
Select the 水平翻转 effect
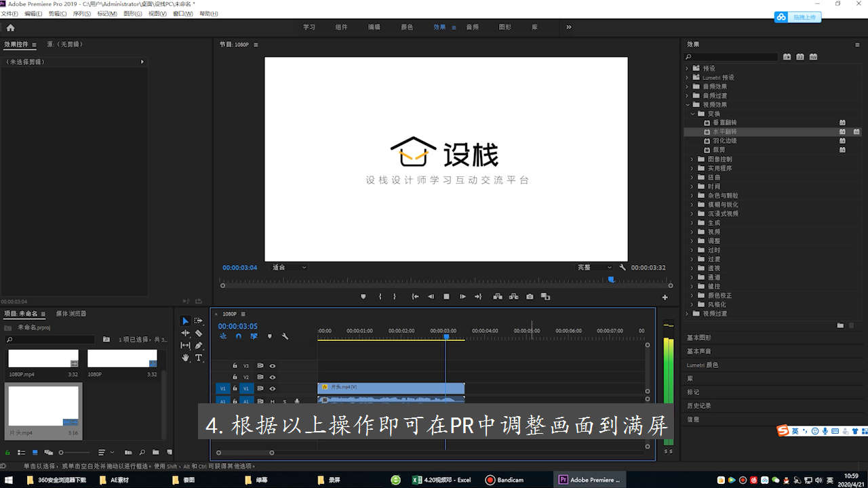(x=724, y=132)
